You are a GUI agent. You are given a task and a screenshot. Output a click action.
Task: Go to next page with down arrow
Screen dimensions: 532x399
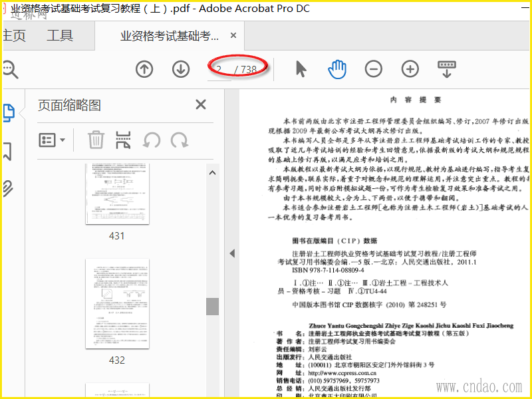180,69
